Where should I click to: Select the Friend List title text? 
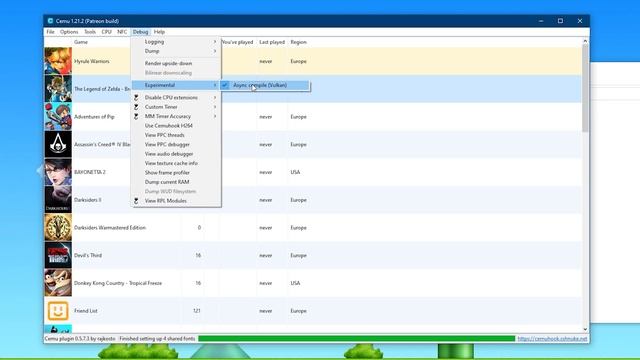click(x=86, y=311)
